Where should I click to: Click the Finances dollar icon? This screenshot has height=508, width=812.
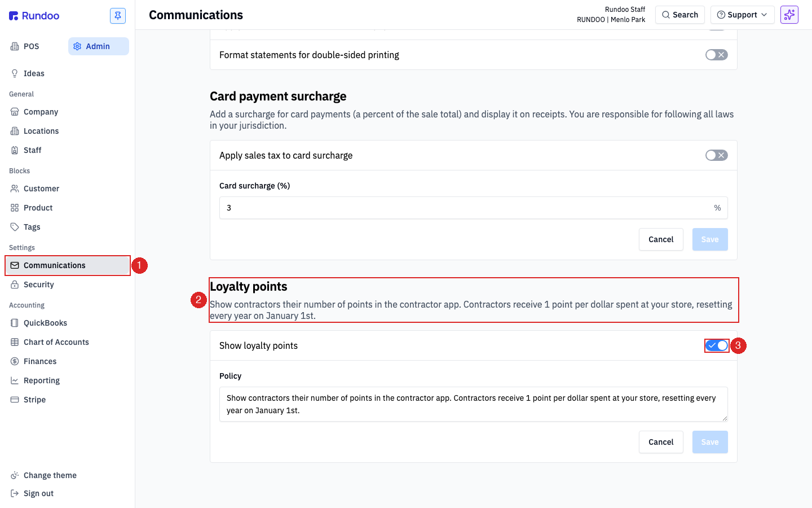(15, 361)
